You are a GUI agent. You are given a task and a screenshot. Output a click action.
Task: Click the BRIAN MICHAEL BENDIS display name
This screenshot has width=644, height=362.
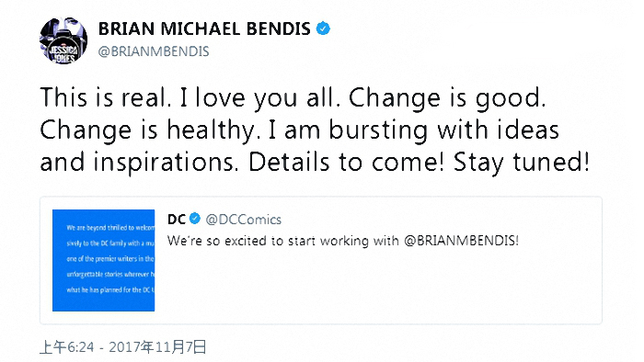pyautogui.click(x=204, y=29)
